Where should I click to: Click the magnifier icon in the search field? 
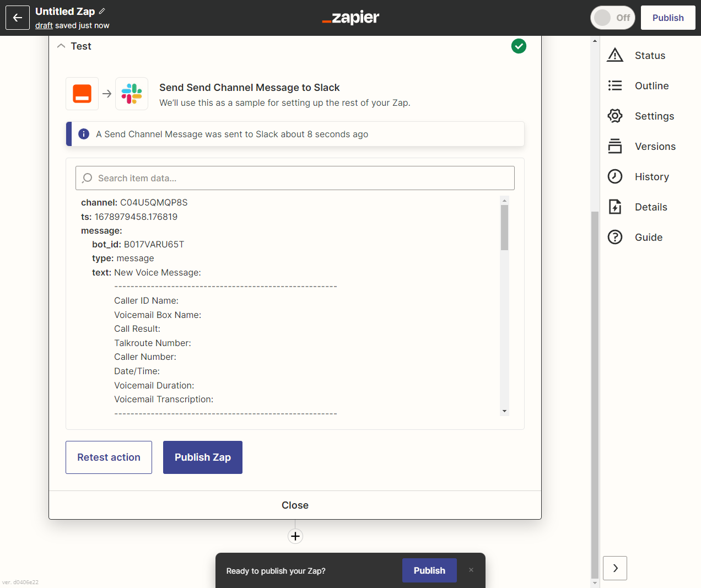pos(87,178)
